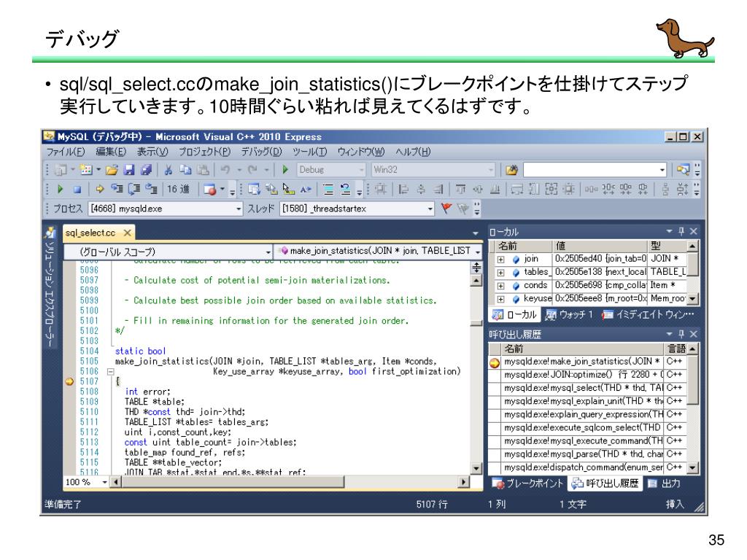Click the Increase Line Indent icon

click(328, 189)
